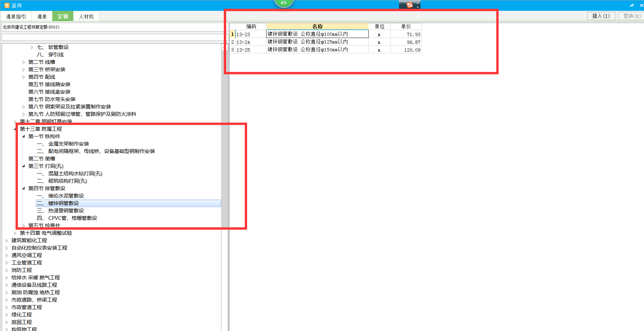Screen dimensions: 644x331
Task: Click the 插入(I) button
Action: (x=601, y=16)
